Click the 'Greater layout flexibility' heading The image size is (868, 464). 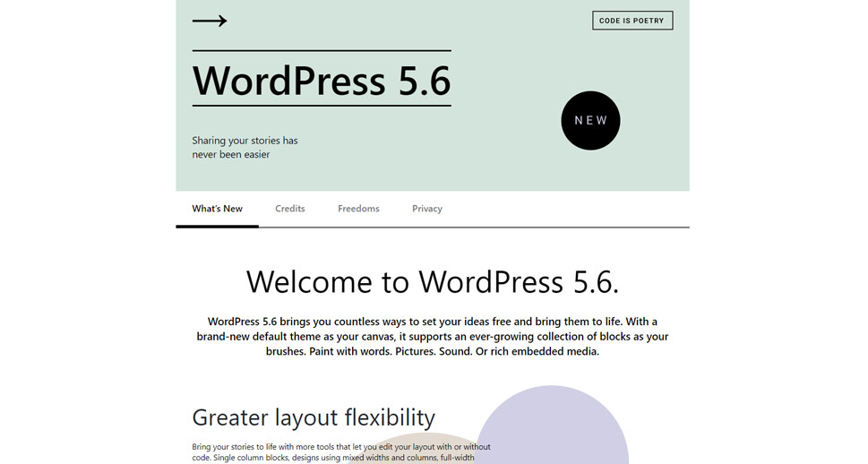[x=314, y=417]
